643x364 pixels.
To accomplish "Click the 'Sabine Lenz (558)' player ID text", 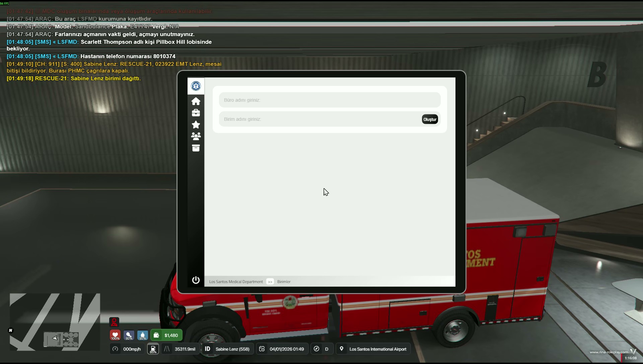I will click(x=232, y=349).
